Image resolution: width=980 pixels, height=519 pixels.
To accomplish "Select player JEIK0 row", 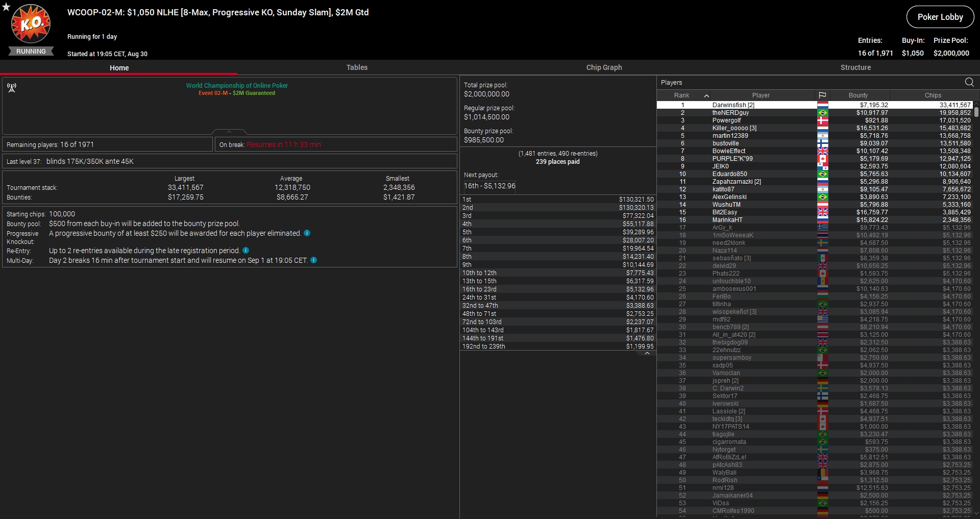I will (815, 166).
